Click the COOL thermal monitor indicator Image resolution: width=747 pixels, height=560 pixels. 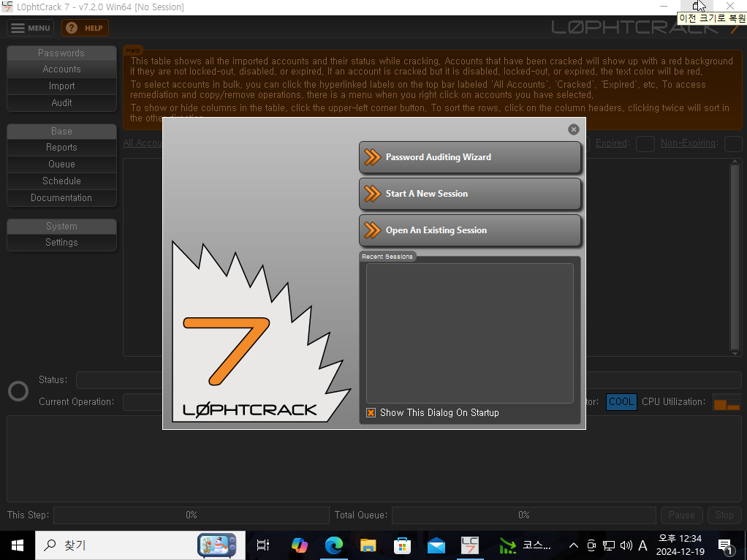tap(621, 402)
